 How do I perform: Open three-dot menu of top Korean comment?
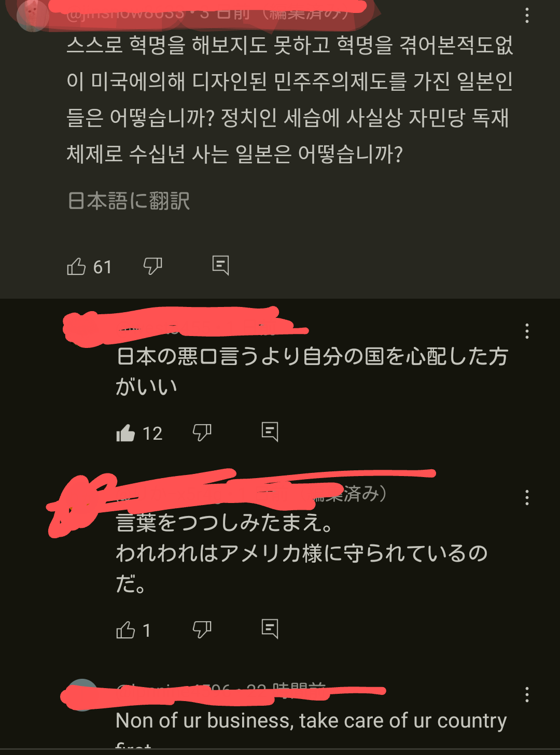pos(527,15)
